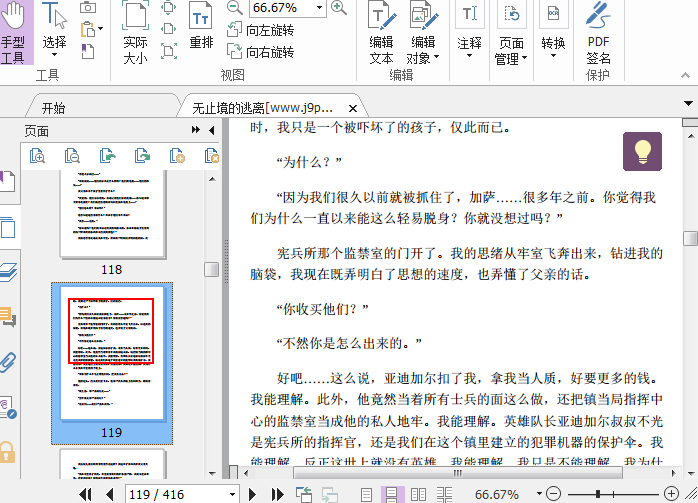Click enlarge thumbnails icon in Pages panel
The image size is (698, 503).
(37, 156)
